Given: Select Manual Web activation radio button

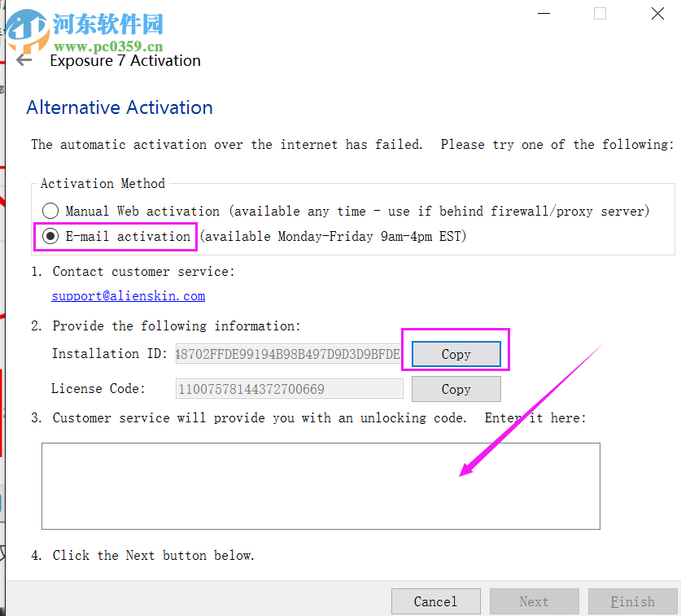Looking at the screenshot, I should click(50, 211).
